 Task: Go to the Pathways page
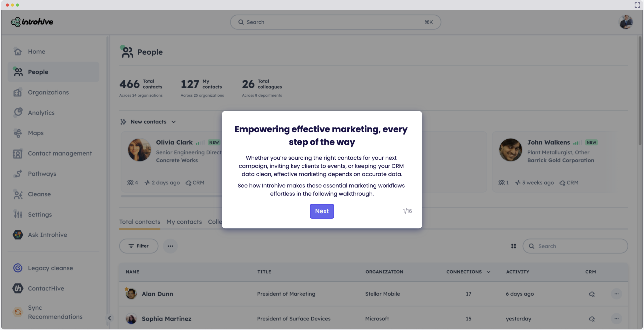(42, 174)
